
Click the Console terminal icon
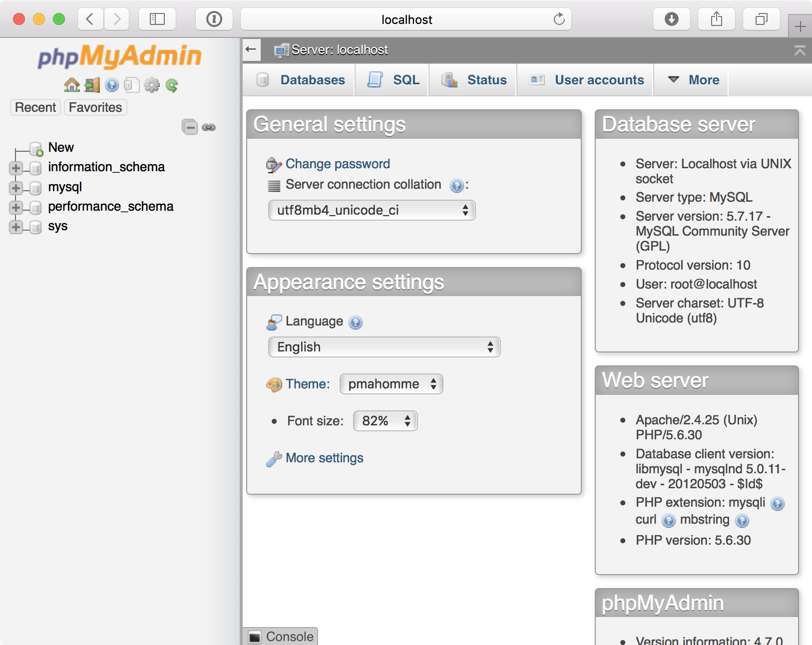[255, 637]
